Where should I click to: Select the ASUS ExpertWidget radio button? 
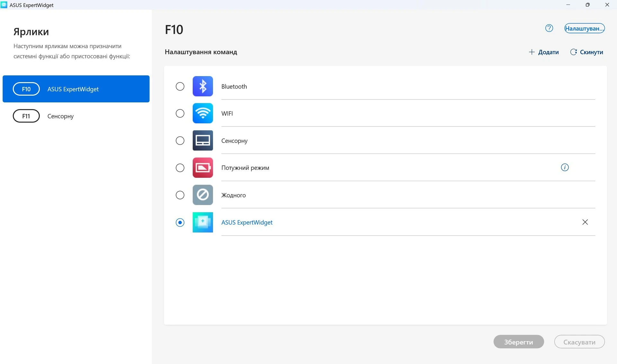(180, 222)
